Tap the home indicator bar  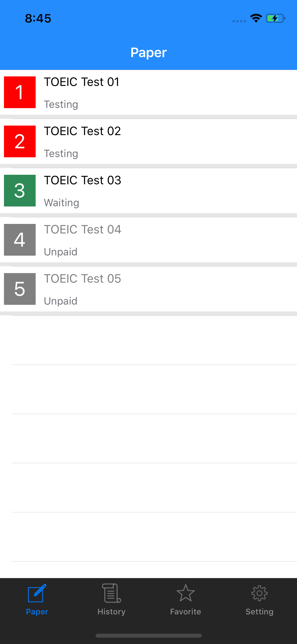[148, 636]
